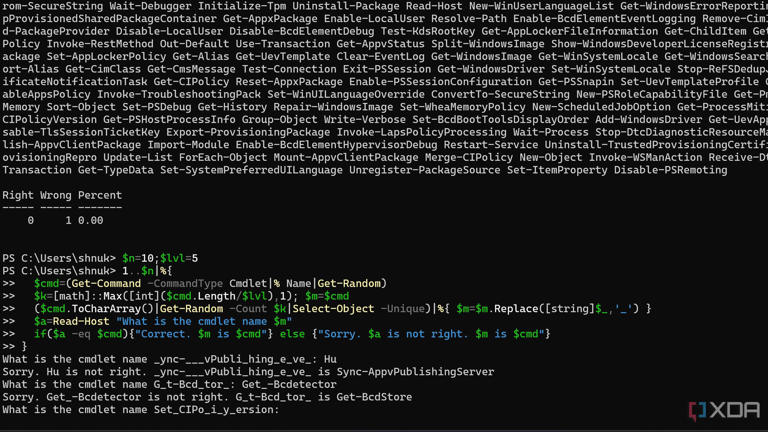The height and width of the screenshot is (432, 768).
Task: Place cursor after Set_CIPo_i_y_ersion: prompt
Action: pos(283,410)
